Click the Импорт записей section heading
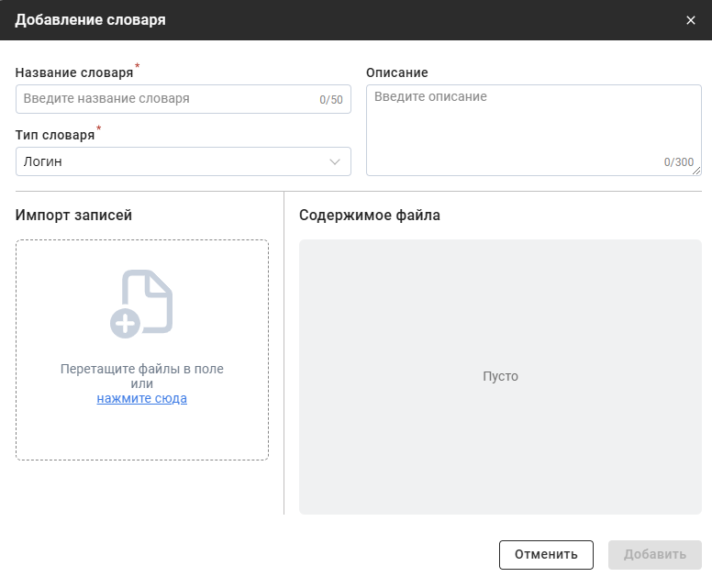The image size is (712, 588). click(x=73, y=216)
